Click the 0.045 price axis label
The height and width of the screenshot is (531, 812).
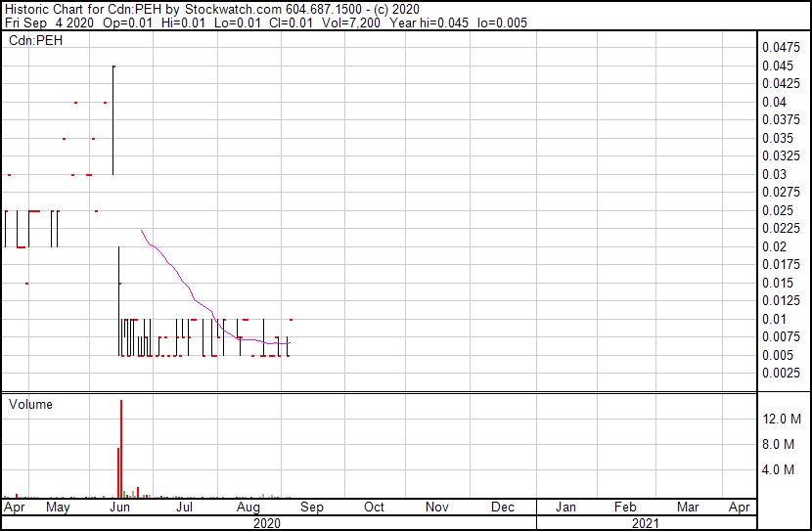(780, 66)
